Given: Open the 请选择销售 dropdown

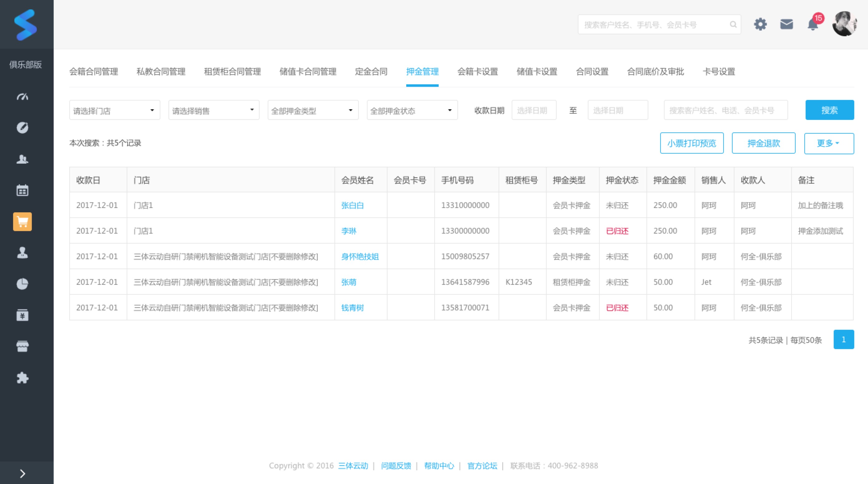Looking at the screenshot, I should 214,110.
